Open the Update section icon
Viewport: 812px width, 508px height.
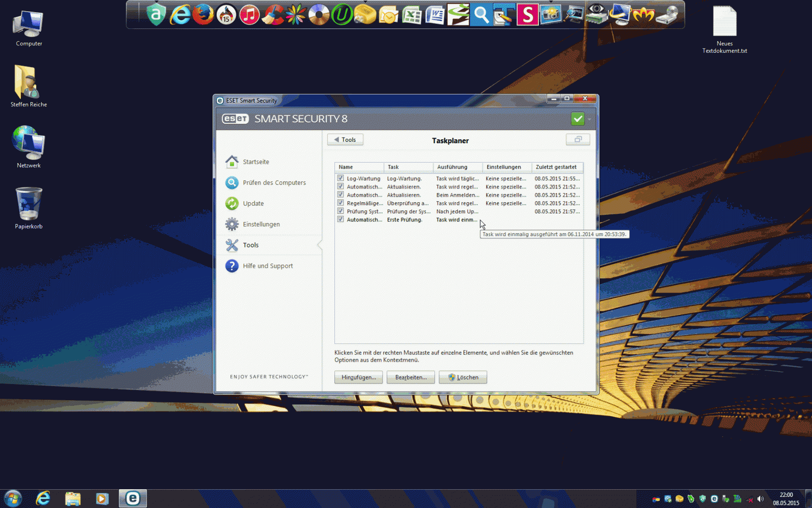tap(232, 203)
